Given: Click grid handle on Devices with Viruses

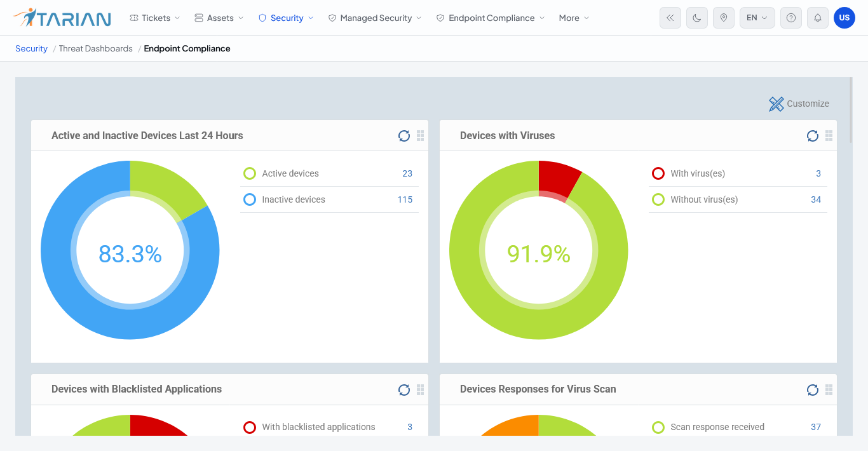Looking at the screenshot, I should coord(829,135).
